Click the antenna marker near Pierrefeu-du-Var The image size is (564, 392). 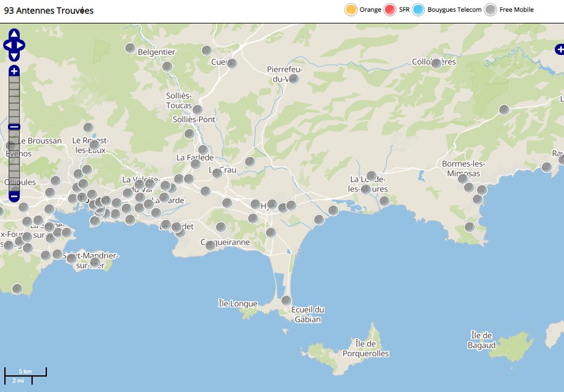point(294,78)
